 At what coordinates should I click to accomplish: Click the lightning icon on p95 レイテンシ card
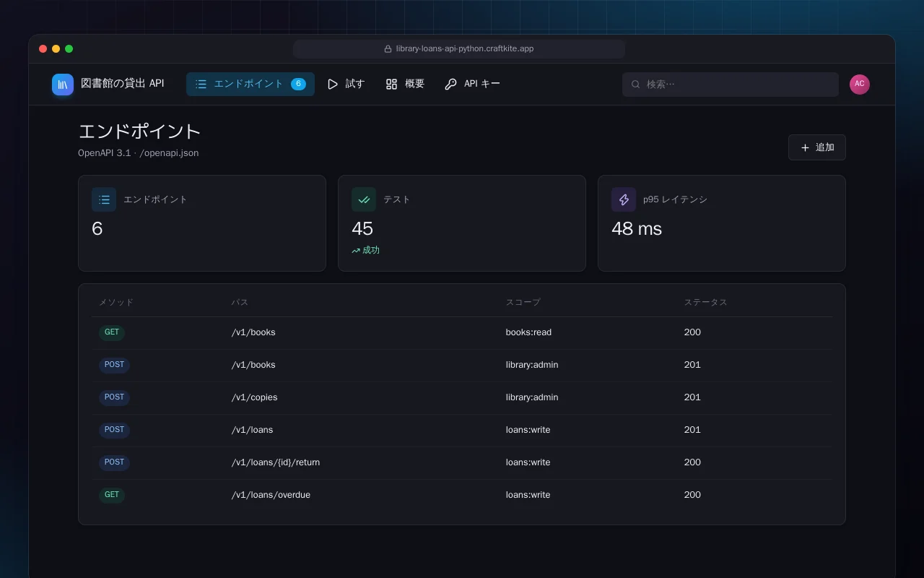(624, 199)
